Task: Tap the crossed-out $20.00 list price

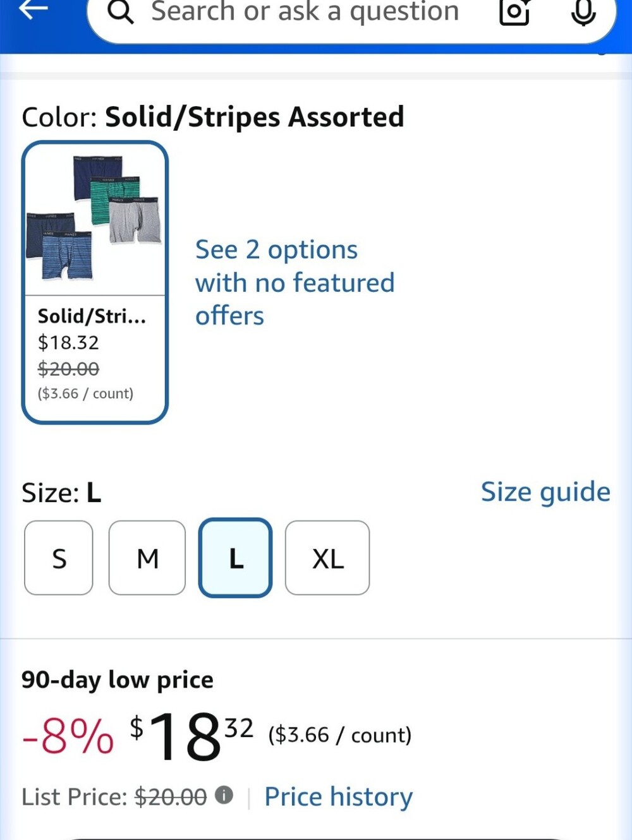Action: pos(171,797)
